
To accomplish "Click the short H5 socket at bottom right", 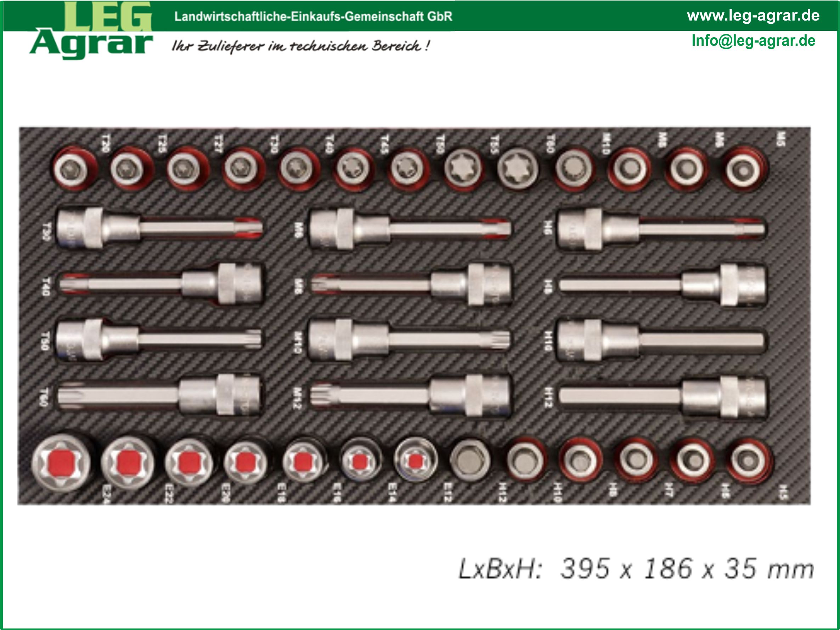I will click(749, 461).
